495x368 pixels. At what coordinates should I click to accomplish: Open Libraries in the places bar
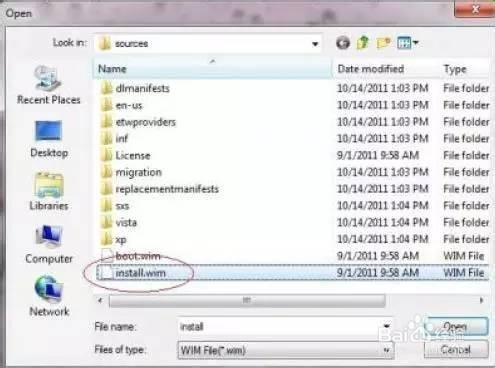pyautogui.click(x=49, y=192)
